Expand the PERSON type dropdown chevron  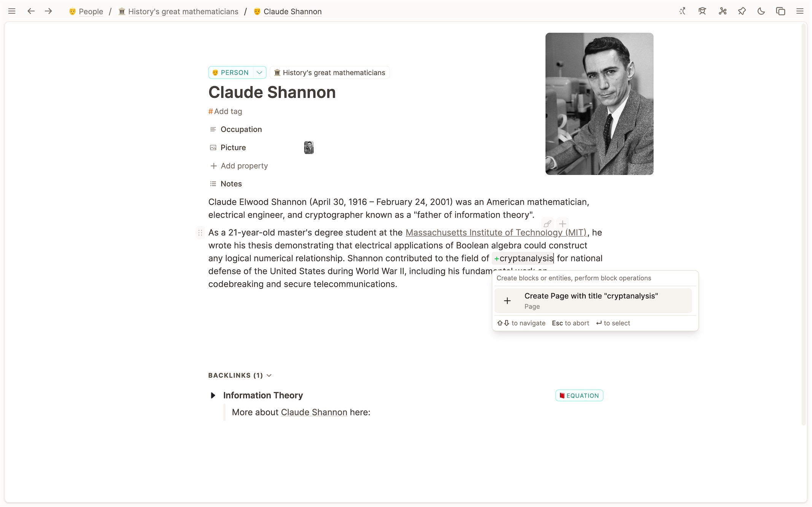click(259, 73)
